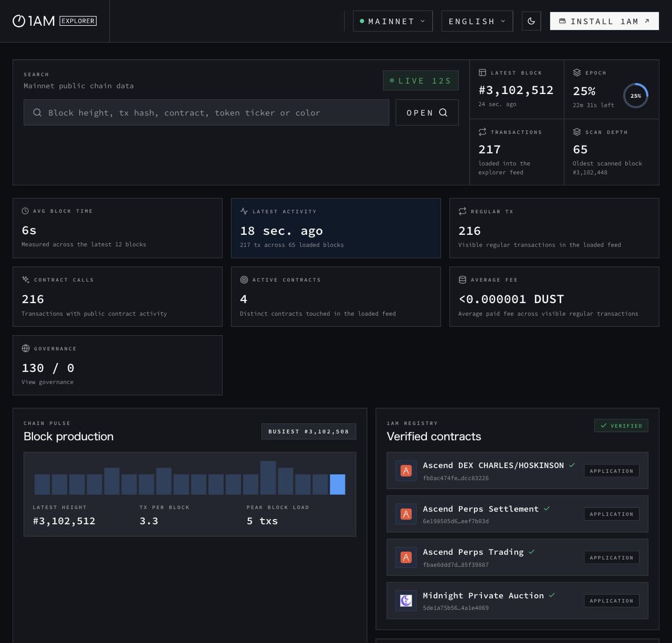Click the BUSIEST #3,102,508 badge
Image resolution: width=672 pixels, height=643 pixels.
(309, 431)
